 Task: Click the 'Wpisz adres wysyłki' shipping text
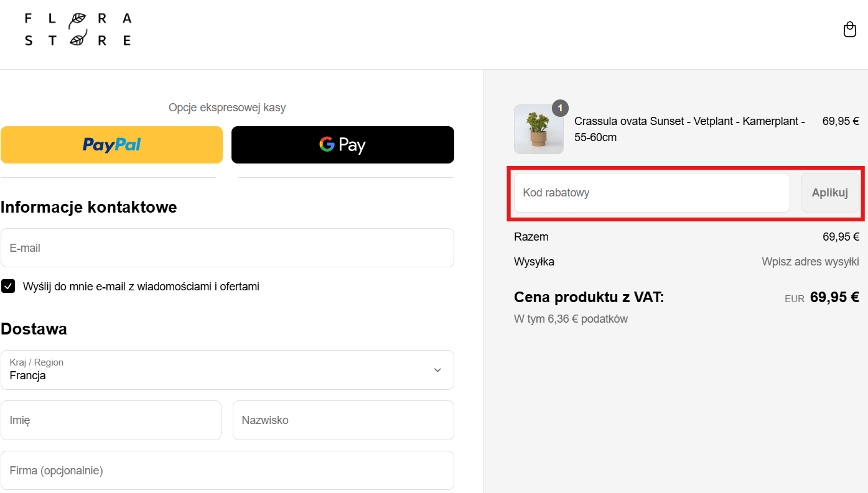click(x=810, y=262)
